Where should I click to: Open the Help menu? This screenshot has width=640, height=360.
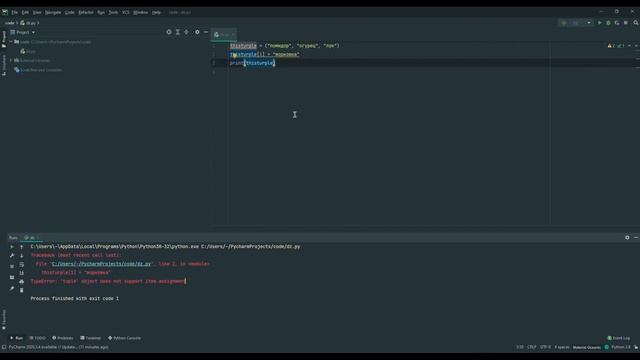click(x=156, y=12)
